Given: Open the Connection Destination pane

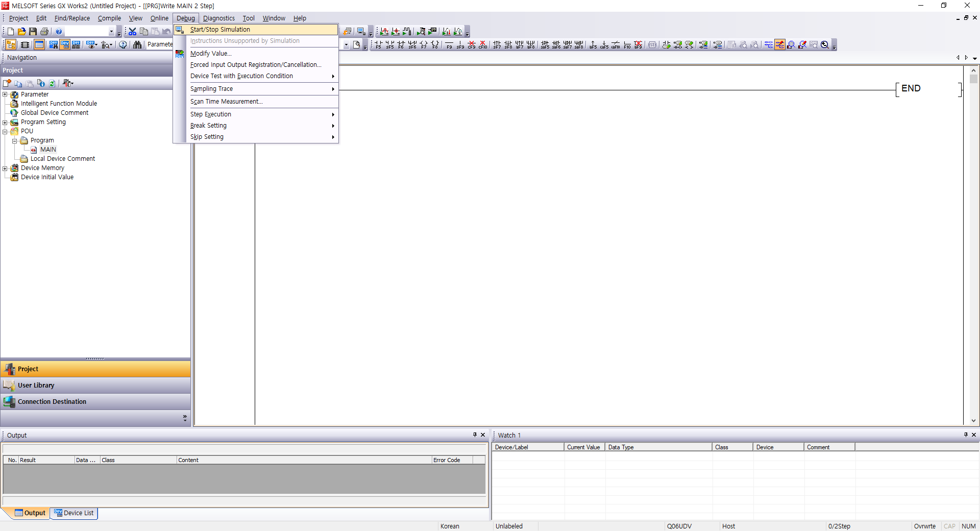Looking at the screenshot, I should coord(95,402).
